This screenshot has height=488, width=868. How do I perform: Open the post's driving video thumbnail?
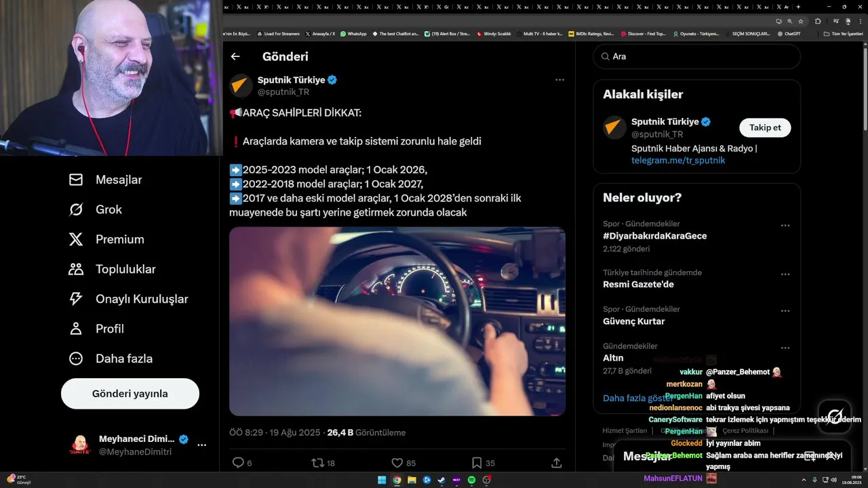click(397, 321)
